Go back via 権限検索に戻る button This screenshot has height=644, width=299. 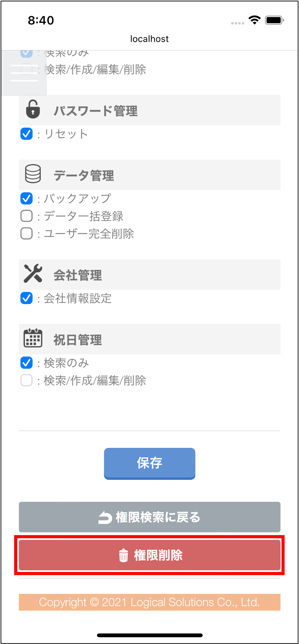(149, 517)
